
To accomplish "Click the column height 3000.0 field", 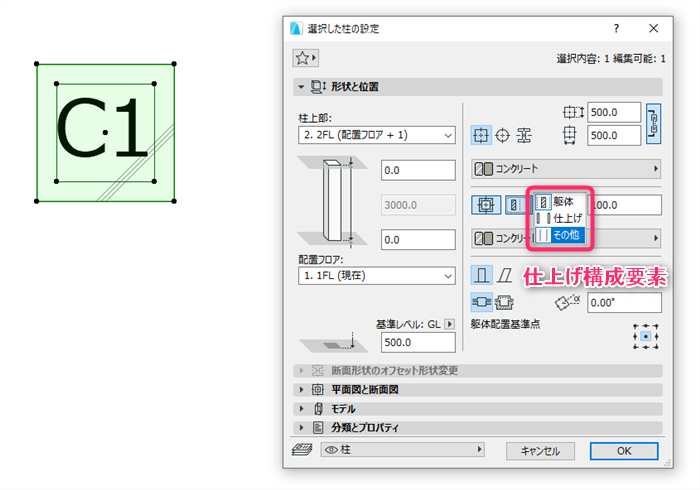I will click(418, 205).
